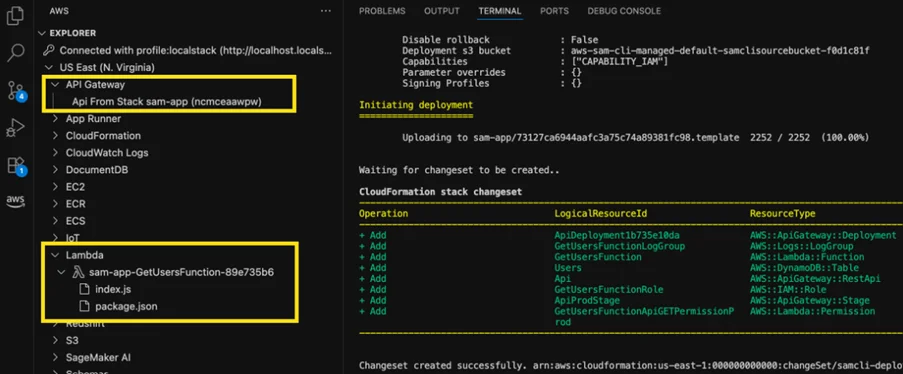Open the AWS Toolkit icon
Viewport: 903px width, 374px height.
(16, 201)
